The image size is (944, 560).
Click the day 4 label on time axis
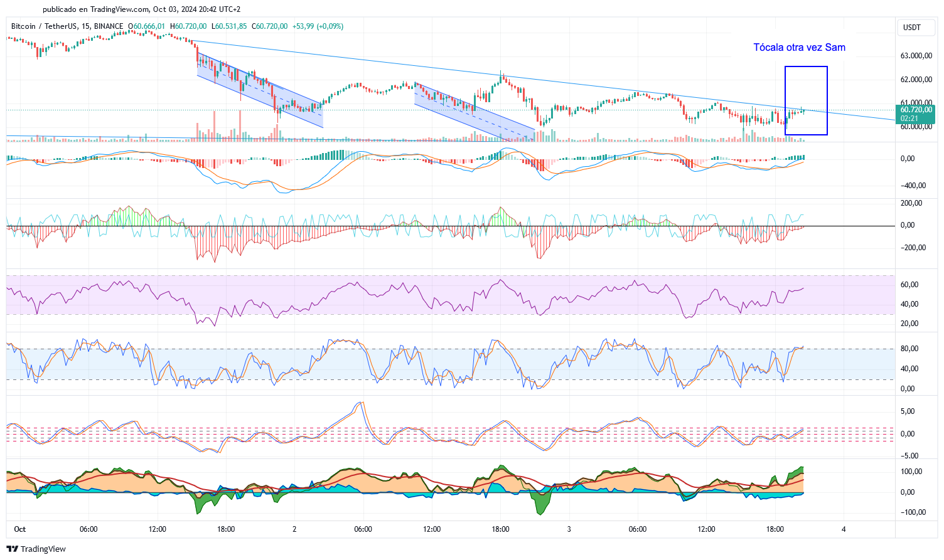coord(844,529)
